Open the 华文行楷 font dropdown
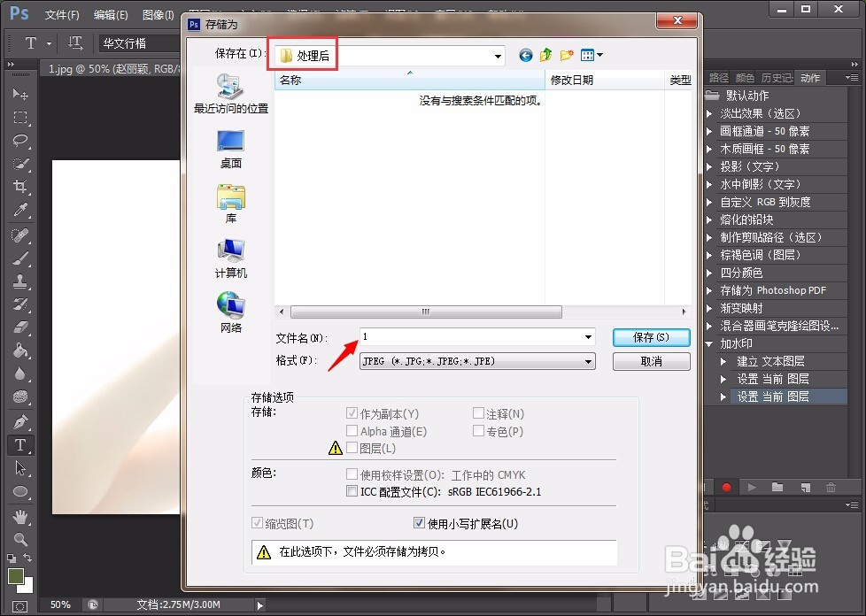Image resolution: width=866 pixels, height=616 pixels. [x=141, y=43]
